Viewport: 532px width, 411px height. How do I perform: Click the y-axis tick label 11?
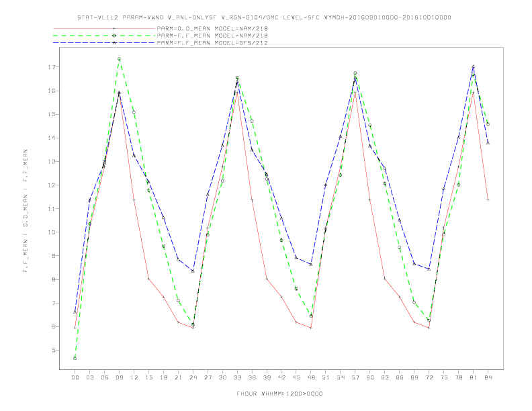(51, 209)
